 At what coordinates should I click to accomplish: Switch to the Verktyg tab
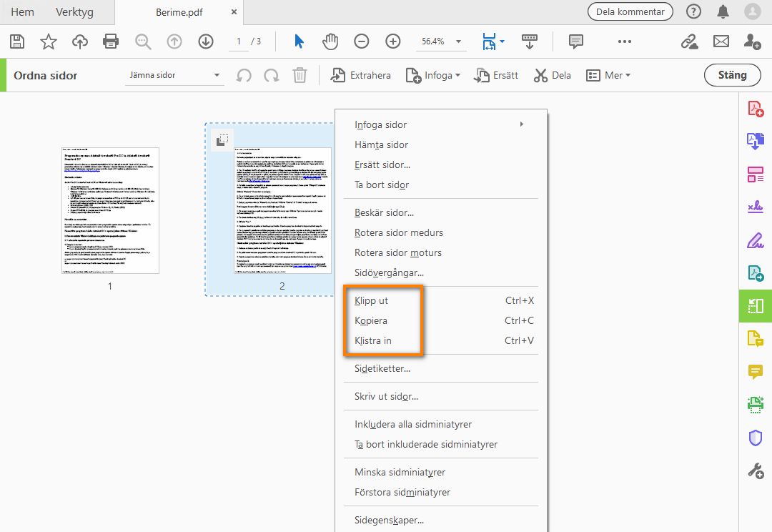(74, 12)
